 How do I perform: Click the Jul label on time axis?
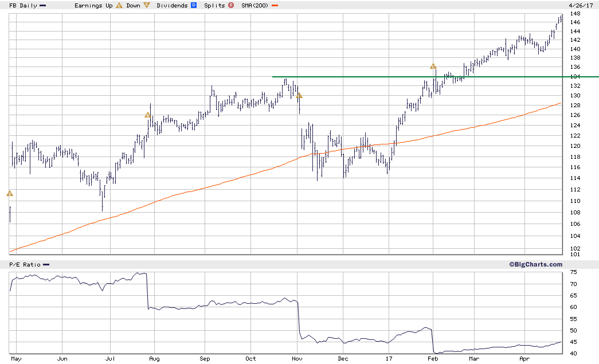click(x=110, y=359)
